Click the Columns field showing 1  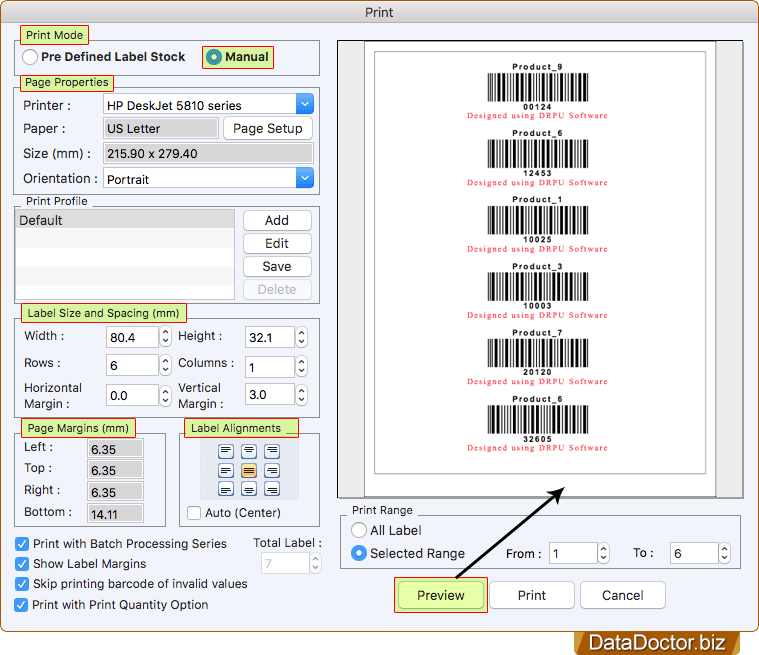coord(269,367)
